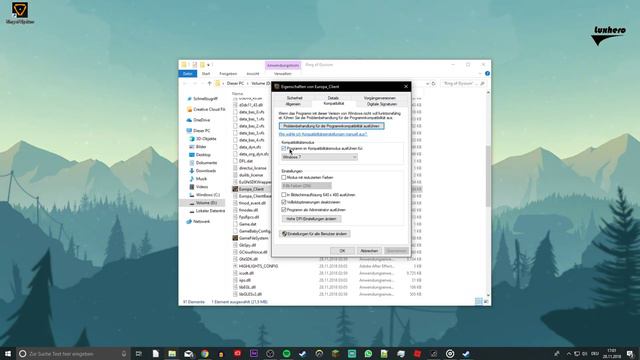640x360 pixels.
Task: Select the Sicherheit tab in properties
Action: click(x=294, y=98)
